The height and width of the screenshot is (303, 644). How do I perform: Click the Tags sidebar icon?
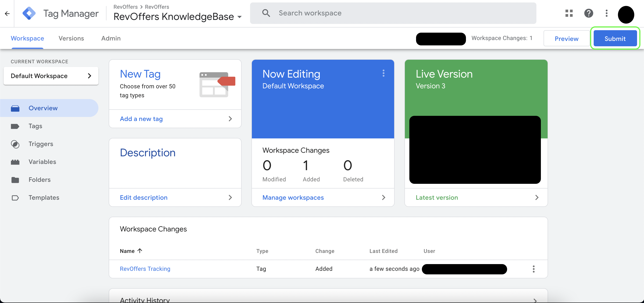(15, 126)
